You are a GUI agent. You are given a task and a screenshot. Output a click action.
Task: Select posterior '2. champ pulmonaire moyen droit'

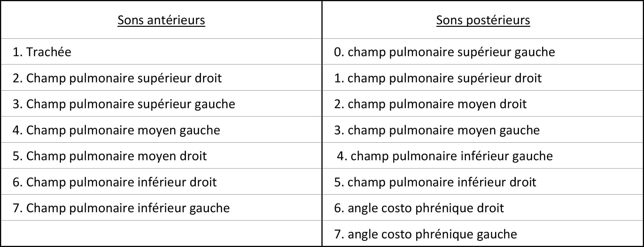coord(483,104)
